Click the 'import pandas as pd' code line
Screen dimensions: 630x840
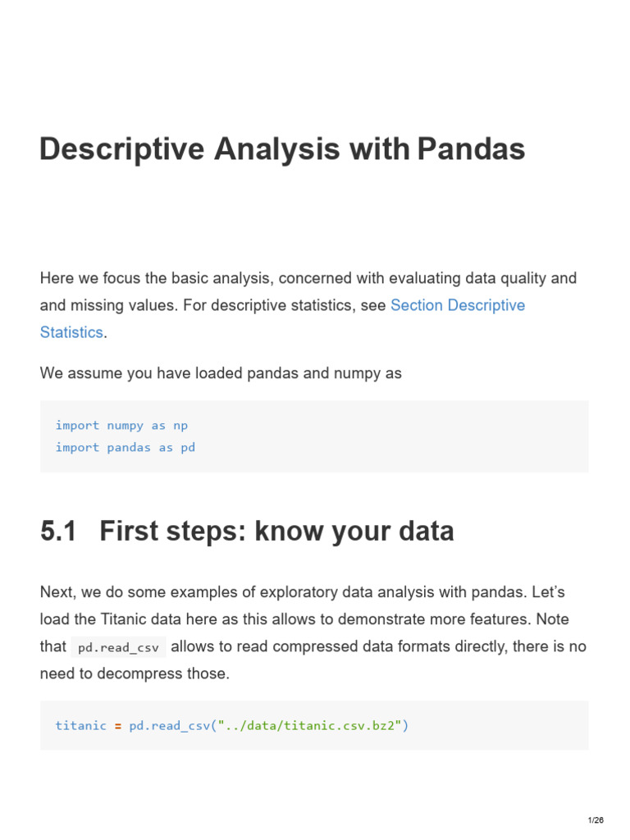[125, 447]
